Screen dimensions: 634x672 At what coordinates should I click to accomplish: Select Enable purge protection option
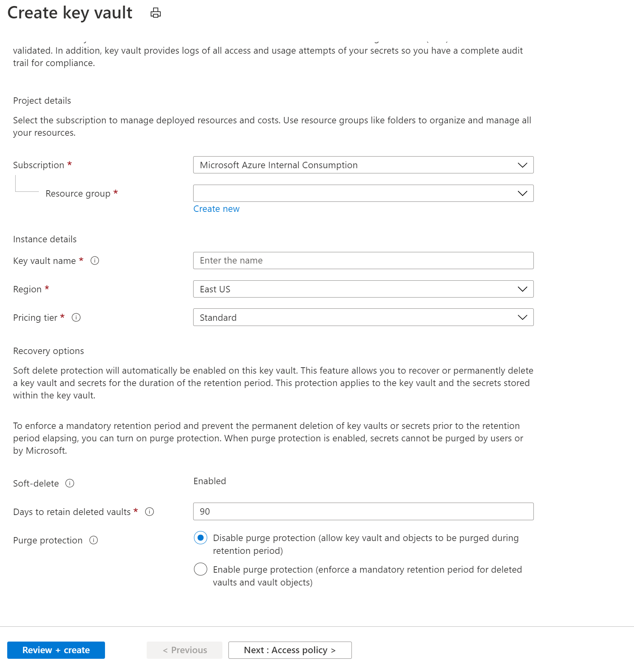(200, 569)
